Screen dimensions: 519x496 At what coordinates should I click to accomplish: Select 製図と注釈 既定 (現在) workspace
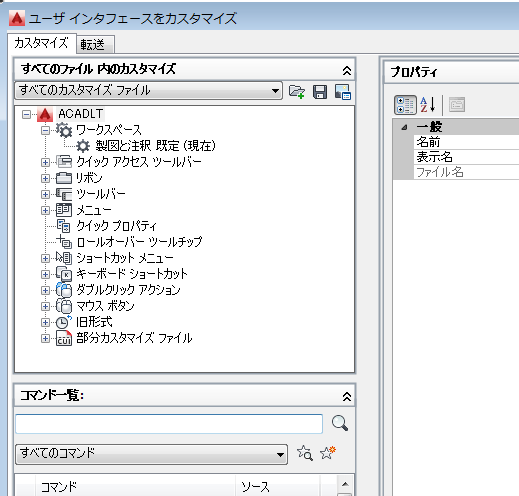[156, 146]
